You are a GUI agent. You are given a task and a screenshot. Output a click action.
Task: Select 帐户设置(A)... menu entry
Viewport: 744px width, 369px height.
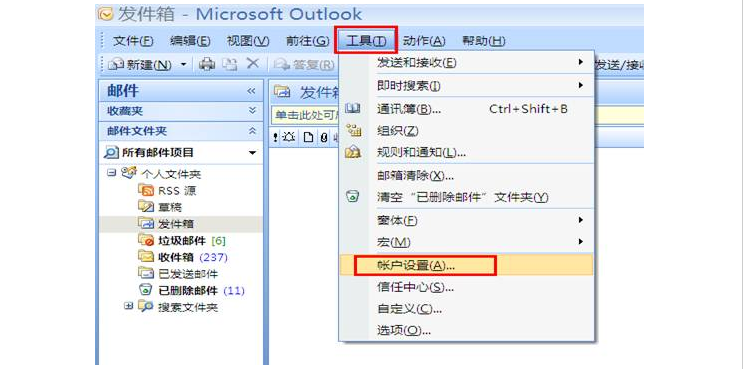466,265
